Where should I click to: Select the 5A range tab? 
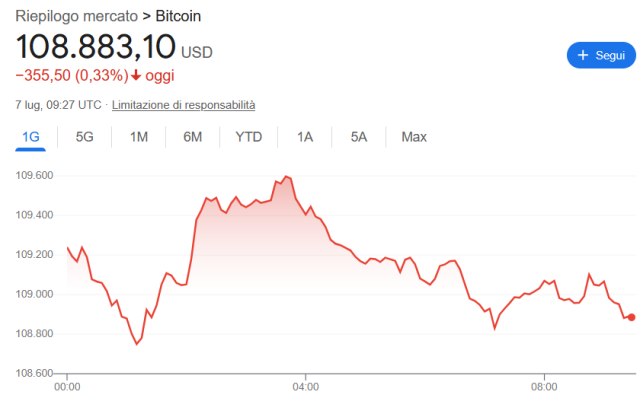pos(359,137)
